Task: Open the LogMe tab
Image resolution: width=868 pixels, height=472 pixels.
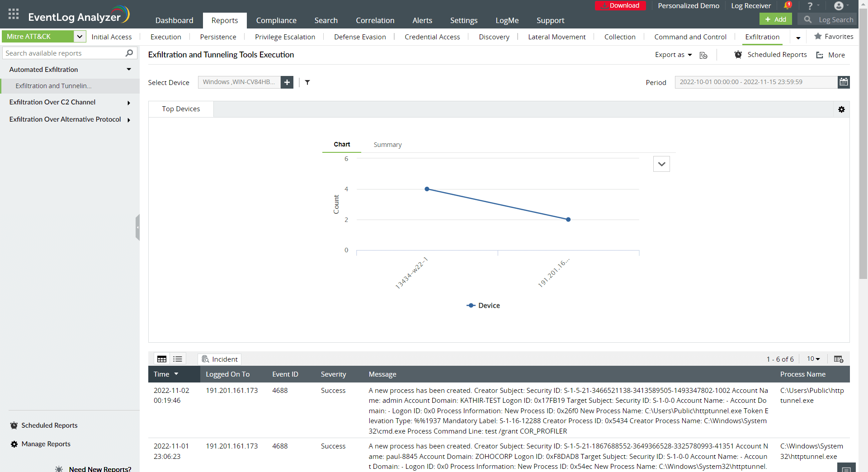Action: pos(507,20)
